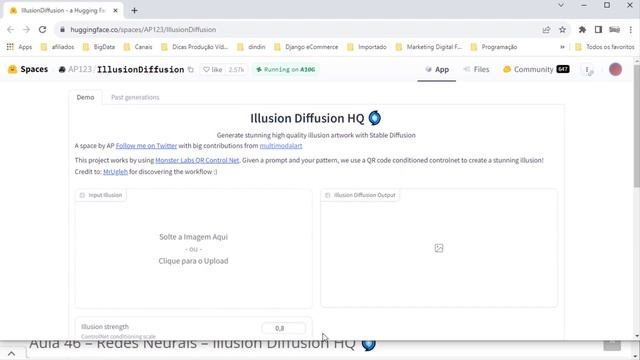Viewport: 640px width, 360px height.
Task: Open Monster Labs QR Control Net link
Action: [197, 160]
